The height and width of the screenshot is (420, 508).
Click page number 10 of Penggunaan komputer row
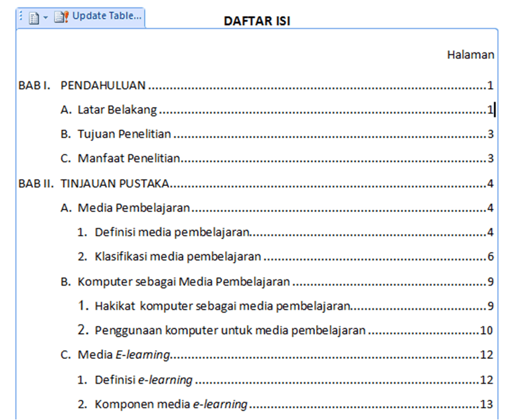[x=486, y=330]
